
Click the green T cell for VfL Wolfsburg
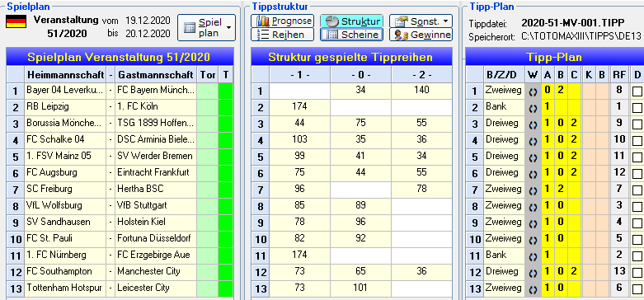click(225, 205)
